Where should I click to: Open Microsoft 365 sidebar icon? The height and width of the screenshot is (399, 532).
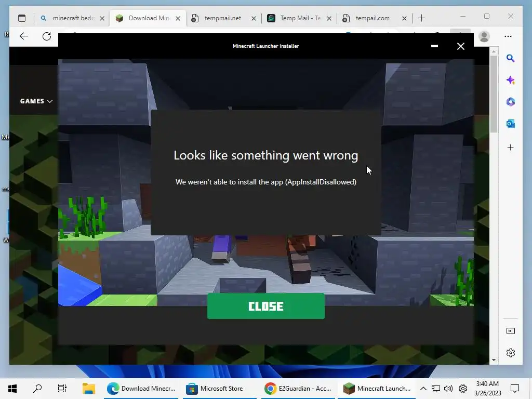pyautogui.click(x=510, y=102)
